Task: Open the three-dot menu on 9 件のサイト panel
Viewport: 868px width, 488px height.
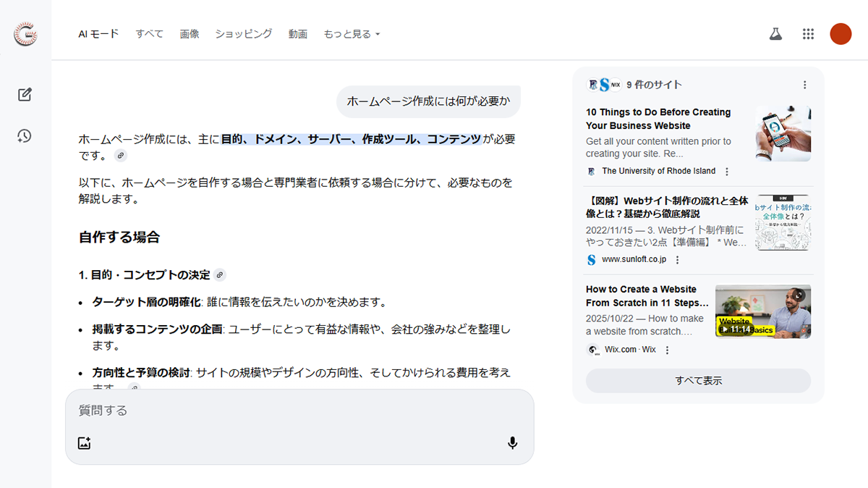Action: (x=805, y=84)
